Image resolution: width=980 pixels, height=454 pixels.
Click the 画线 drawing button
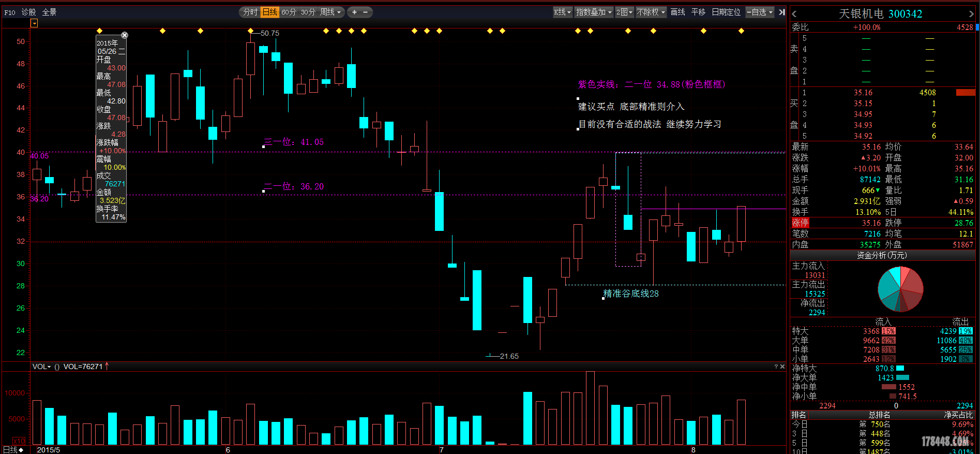point(677,12)
